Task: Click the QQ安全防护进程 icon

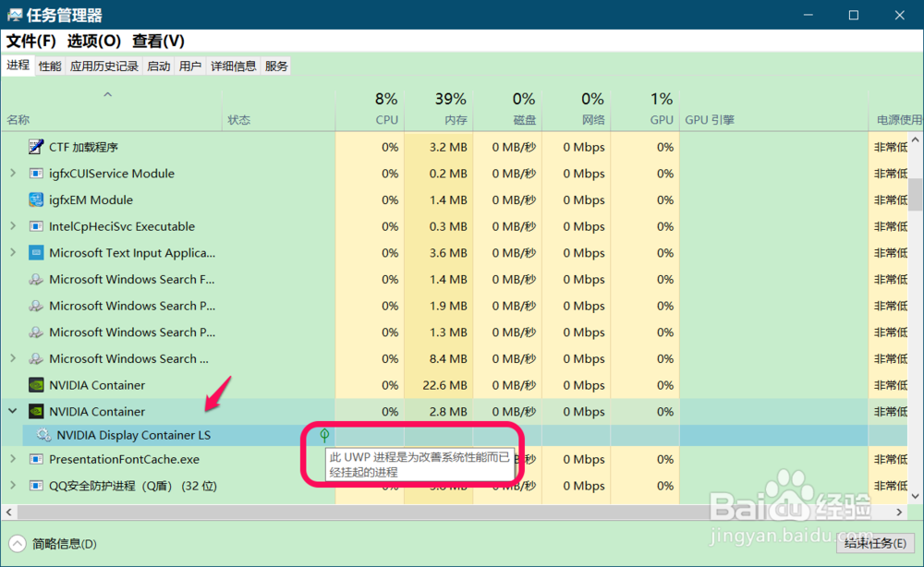Action: point(36,485)
